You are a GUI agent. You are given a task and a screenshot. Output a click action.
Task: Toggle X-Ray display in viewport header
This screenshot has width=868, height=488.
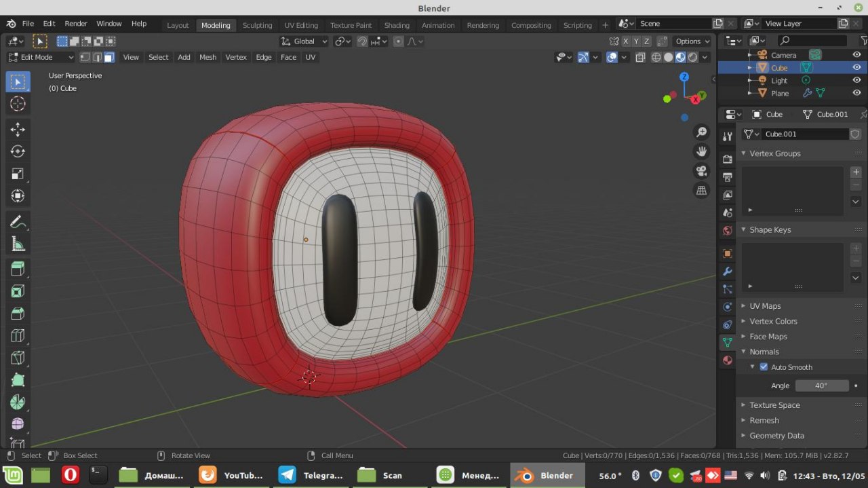click(640, 57)
